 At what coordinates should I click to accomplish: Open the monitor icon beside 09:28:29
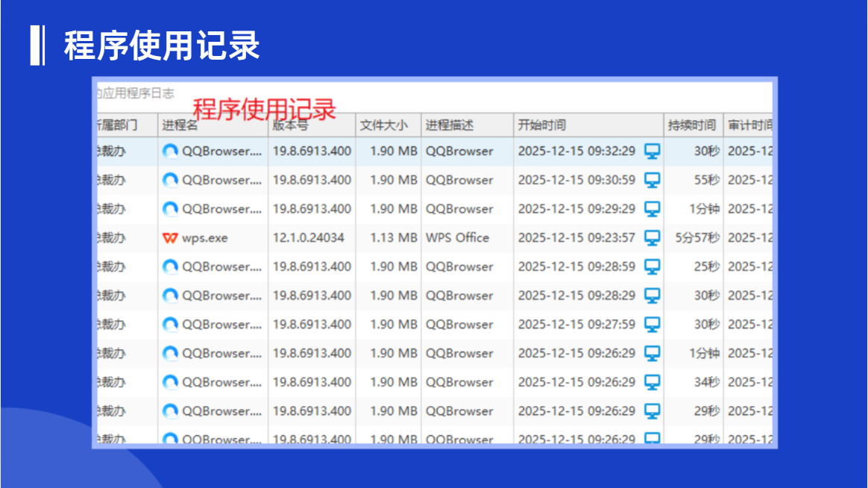tap(652, 295)
